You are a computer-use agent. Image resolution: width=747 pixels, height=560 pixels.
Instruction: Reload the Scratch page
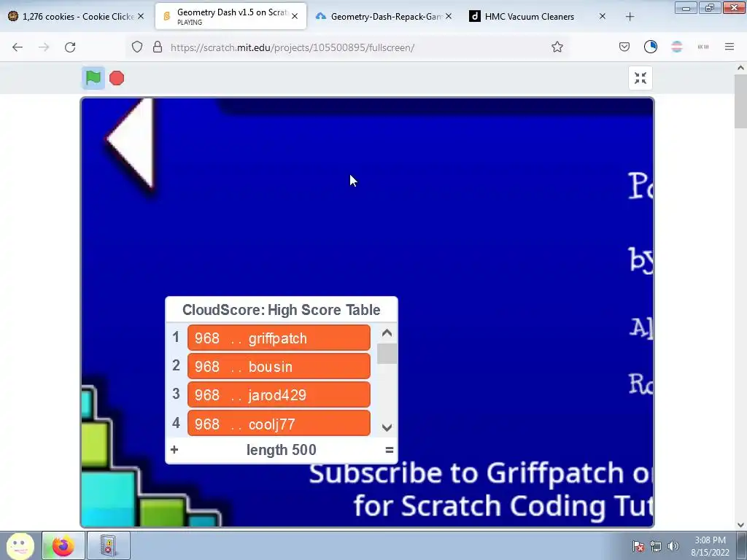coord(71,47)
